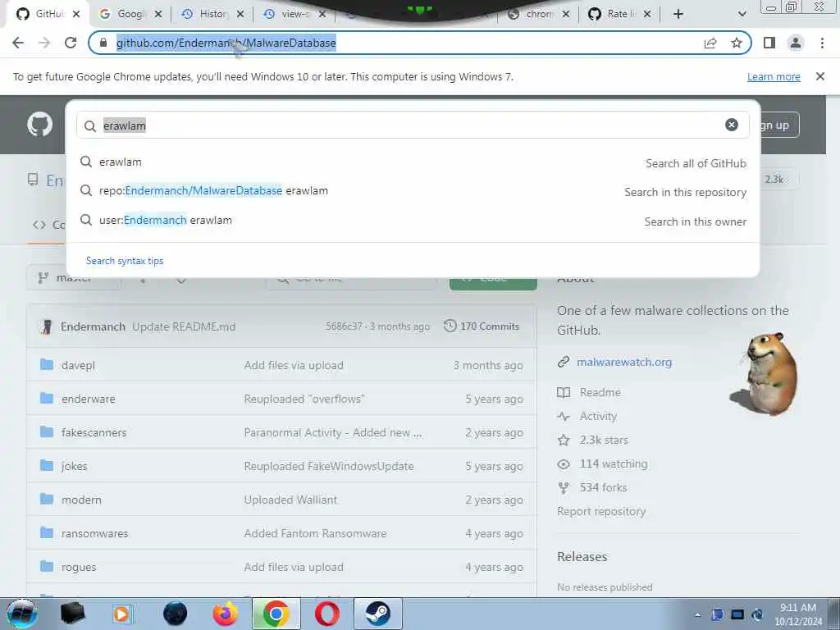Click the browser back arrow
840x630 pixels.
(x=18, y=43)
